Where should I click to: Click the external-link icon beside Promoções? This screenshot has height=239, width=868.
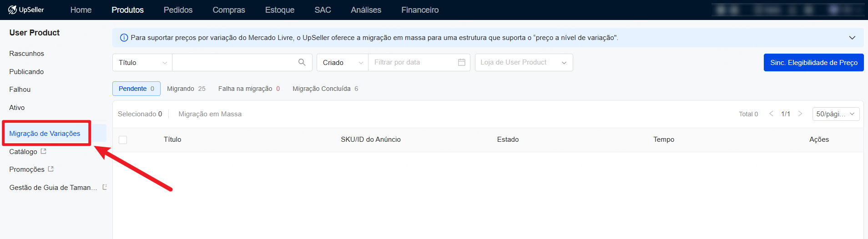point(51,169)
